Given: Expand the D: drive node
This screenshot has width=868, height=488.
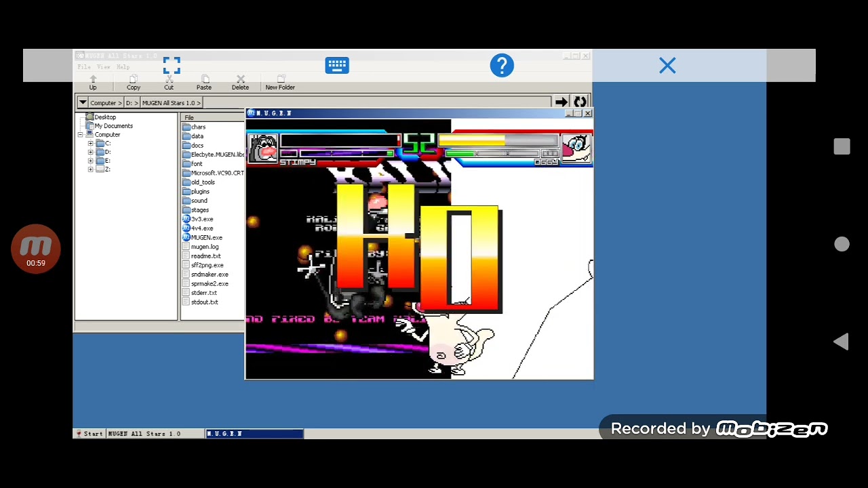Looking at the screenshot, I should (x=91, y=152).
